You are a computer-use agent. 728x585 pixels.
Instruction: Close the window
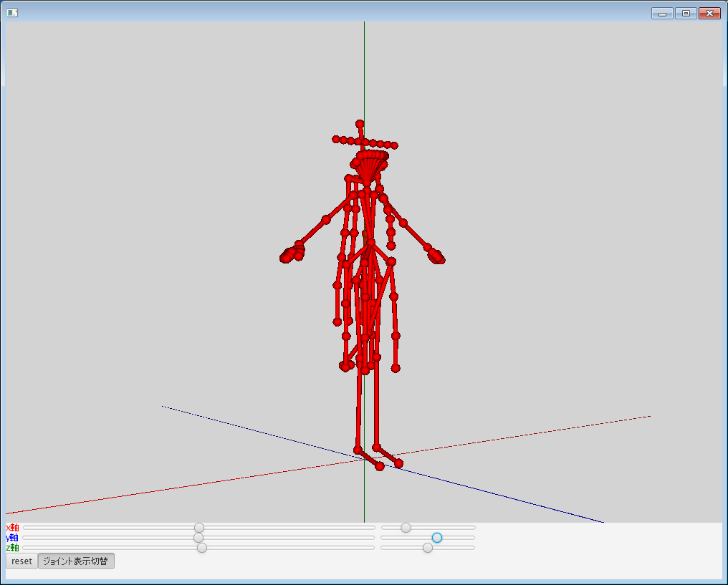[709, 14]
